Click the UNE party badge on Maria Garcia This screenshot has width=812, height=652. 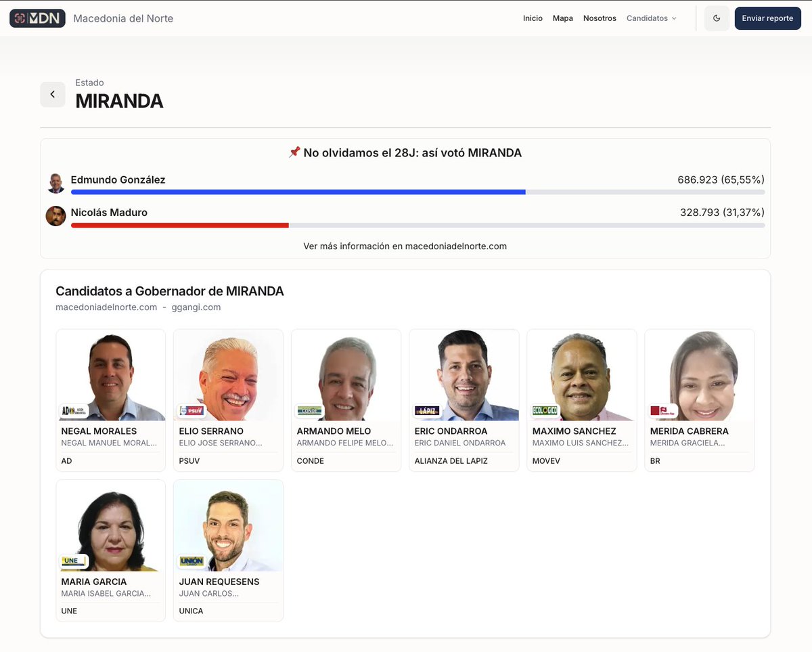[74, 561]
